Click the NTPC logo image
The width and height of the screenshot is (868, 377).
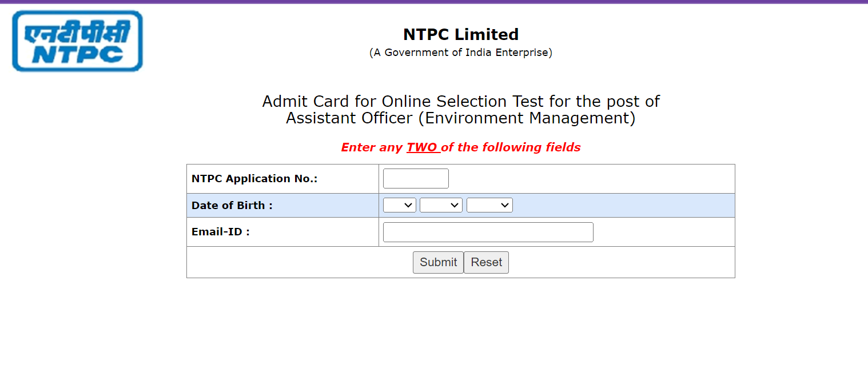pos(78,41)
